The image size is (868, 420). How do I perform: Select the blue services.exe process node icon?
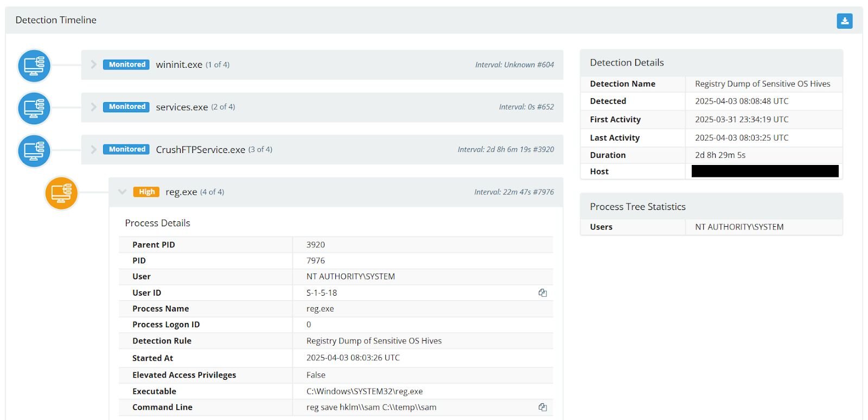(x=34, y=108)
